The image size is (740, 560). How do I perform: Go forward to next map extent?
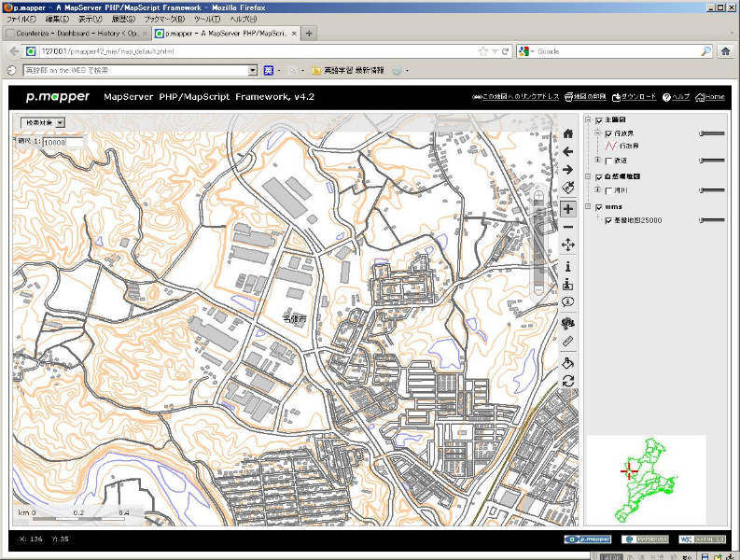point(567,169)
